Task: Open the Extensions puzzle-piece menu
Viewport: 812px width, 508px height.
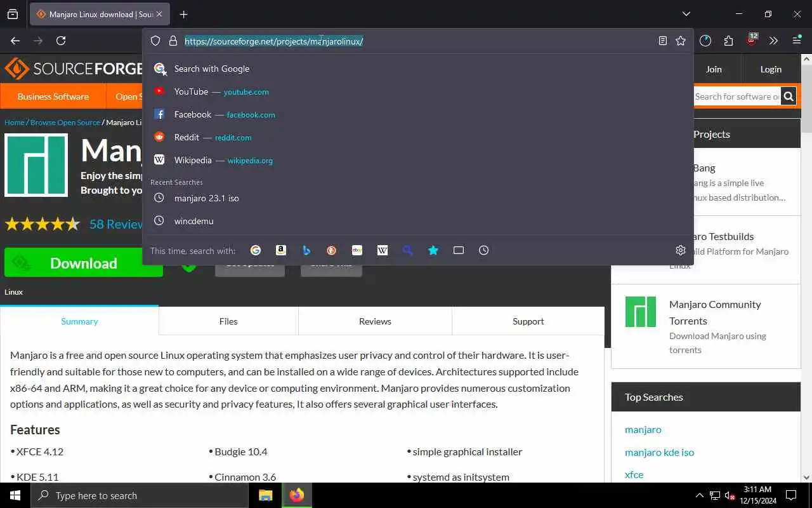Action: pyautogui.click(x=728, y=41)
